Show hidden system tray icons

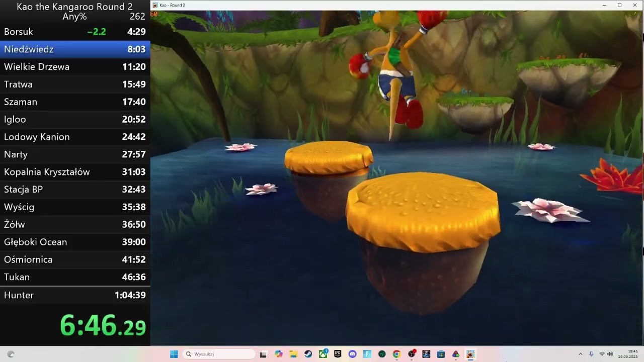[580, 354]
